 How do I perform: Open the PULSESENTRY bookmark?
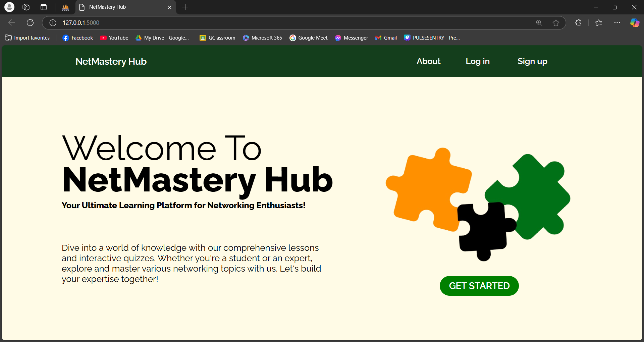click(432, 38)
